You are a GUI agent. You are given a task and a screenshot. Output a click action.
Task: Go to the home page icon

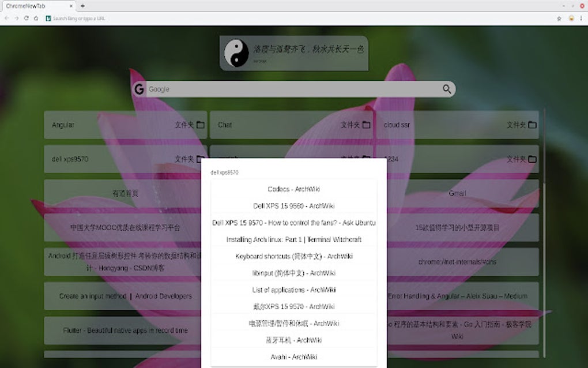[36, 18]
